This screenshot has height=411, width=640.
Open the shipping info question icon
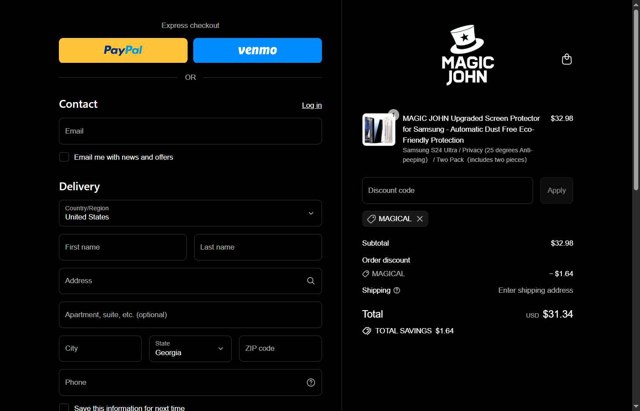point(397,291)
